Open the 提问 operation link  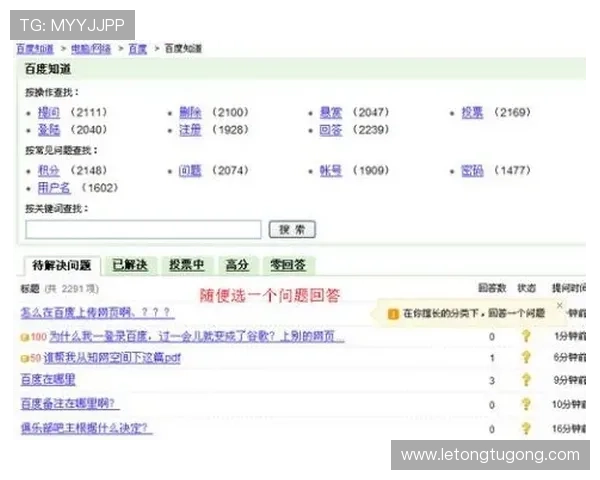(x=49, y=112)
